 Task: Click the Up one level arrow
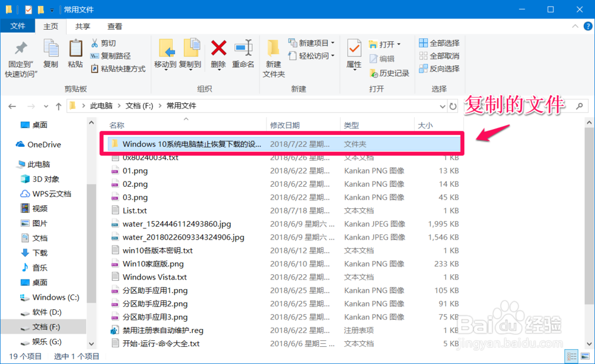click(58, 106)
